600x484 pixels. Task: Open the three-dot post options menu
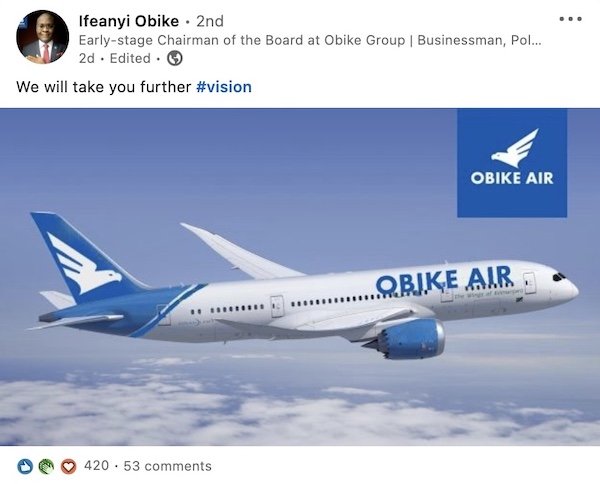570,19
